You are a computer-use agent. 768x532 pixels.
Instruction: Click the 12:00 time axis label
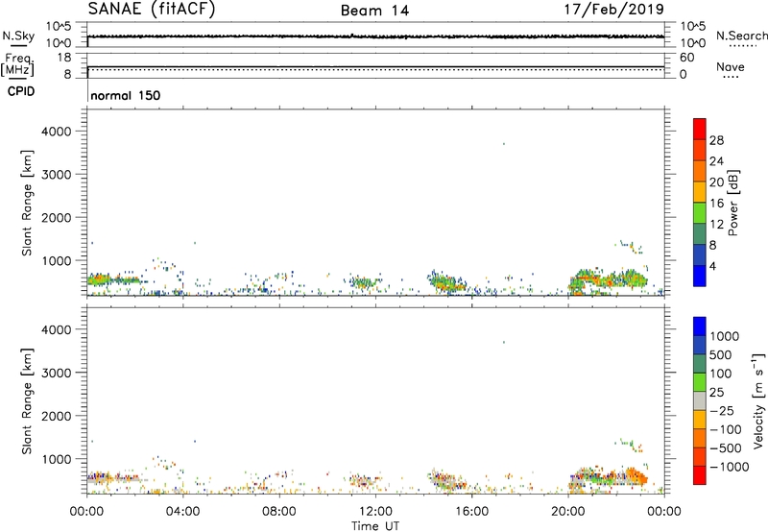click(375, 512)
